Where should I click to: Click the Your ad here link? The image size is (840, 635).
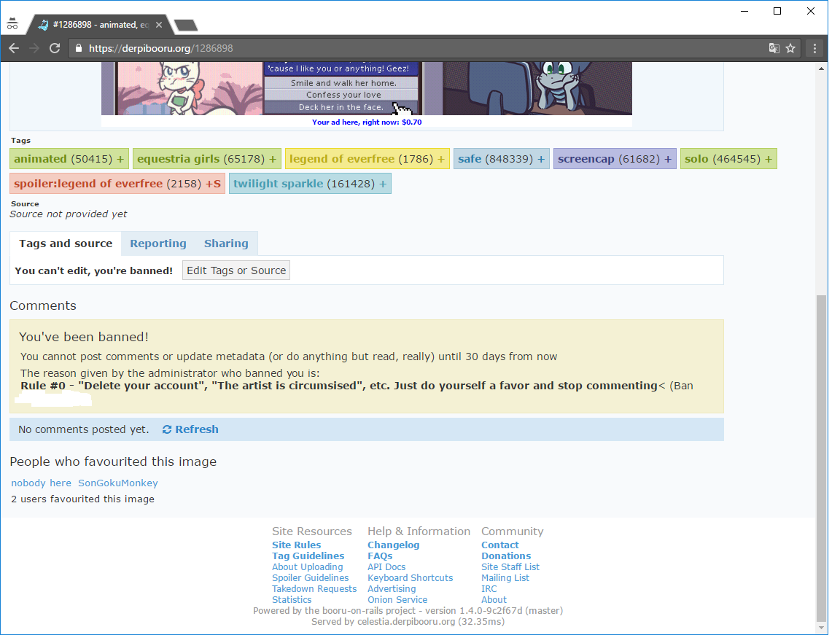367,122
